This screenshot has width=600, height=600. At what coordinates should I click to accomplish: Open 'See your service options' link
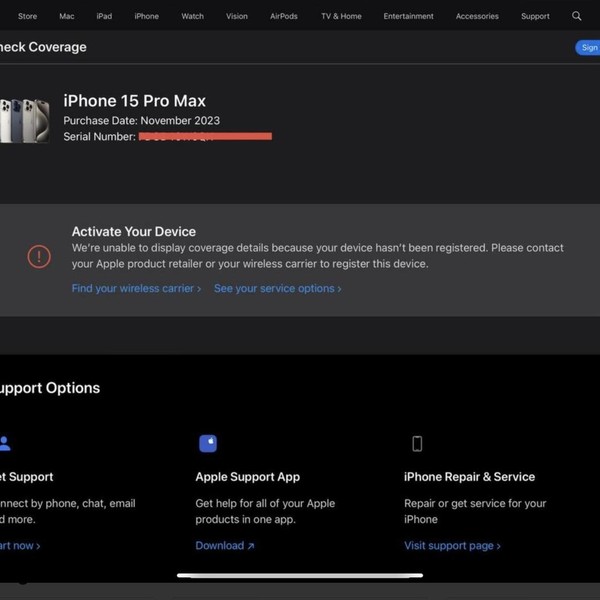[x=277, y=288]
